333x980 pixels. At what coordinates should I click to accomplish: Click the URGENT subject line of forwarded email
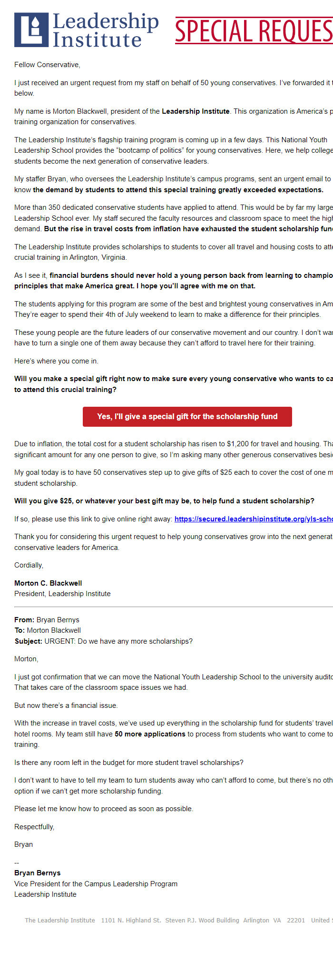coord(104,641)
